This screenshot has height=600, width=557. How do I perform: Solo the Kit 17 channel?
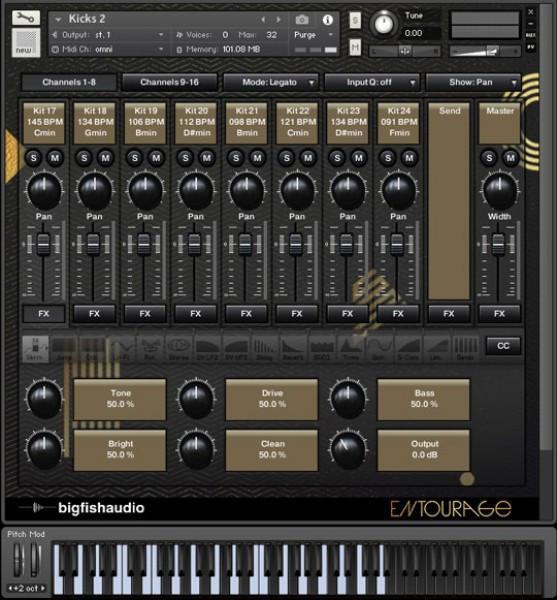pos(34,158)
